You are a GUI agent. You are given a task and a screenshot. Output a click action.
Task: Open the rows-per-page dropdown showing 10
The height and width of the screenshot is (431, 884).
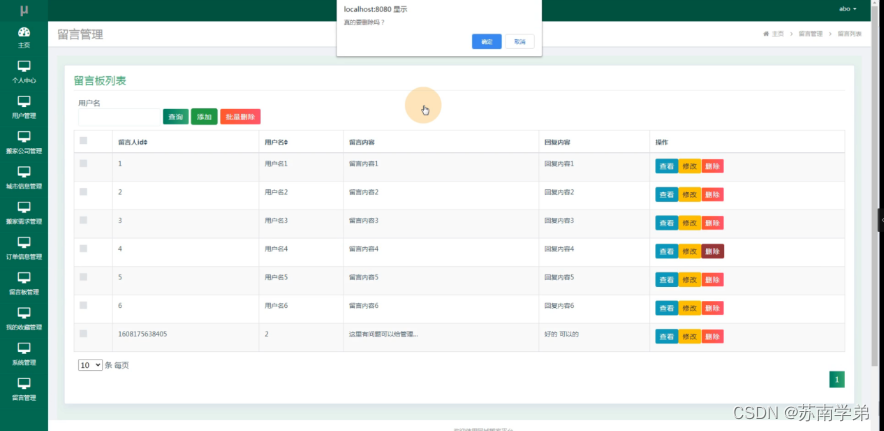click(90, 365)
